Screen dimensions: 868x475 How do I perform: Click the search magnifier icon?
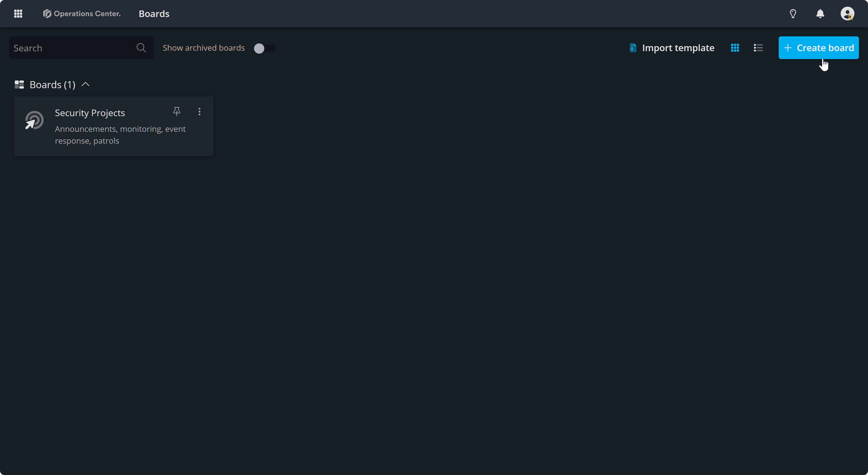pos(141,48)
